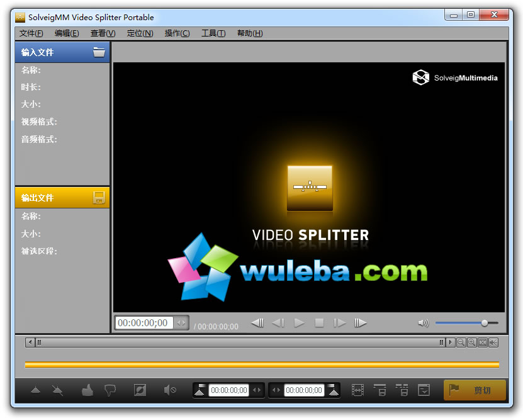Click the current position timecode field

143,323
